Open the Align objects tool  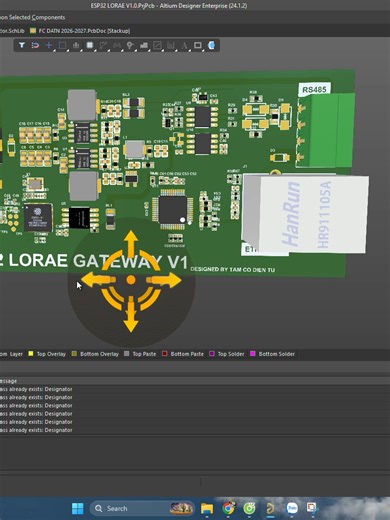coord(76,45)
